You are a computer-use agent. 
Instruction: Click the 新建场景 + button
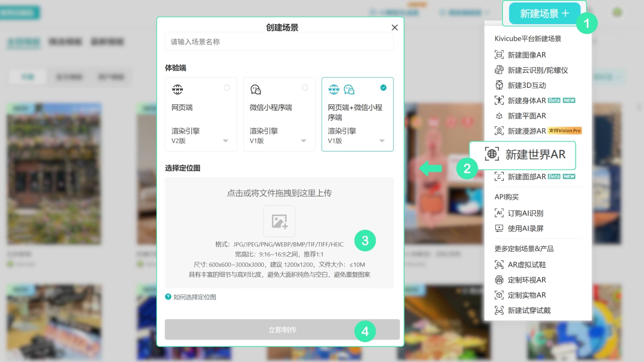(x=544, y=14)
